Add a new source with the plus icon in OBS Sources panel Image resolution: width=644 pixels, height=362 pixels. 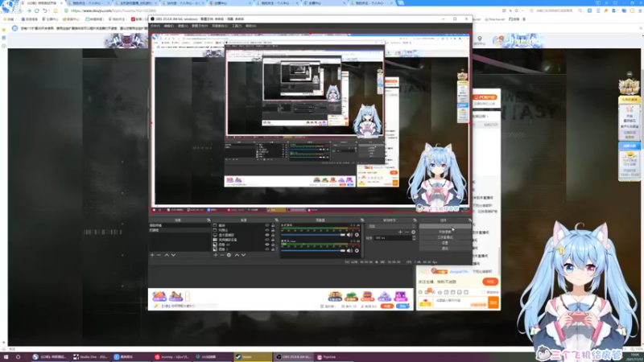(x=216, y=255)
